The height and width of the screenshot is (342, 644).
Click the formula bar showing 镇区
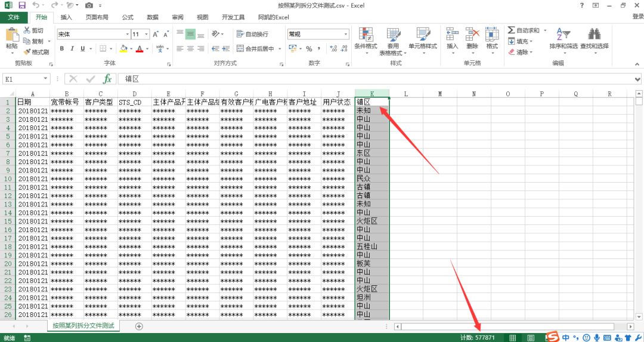(x=376, y=79)
